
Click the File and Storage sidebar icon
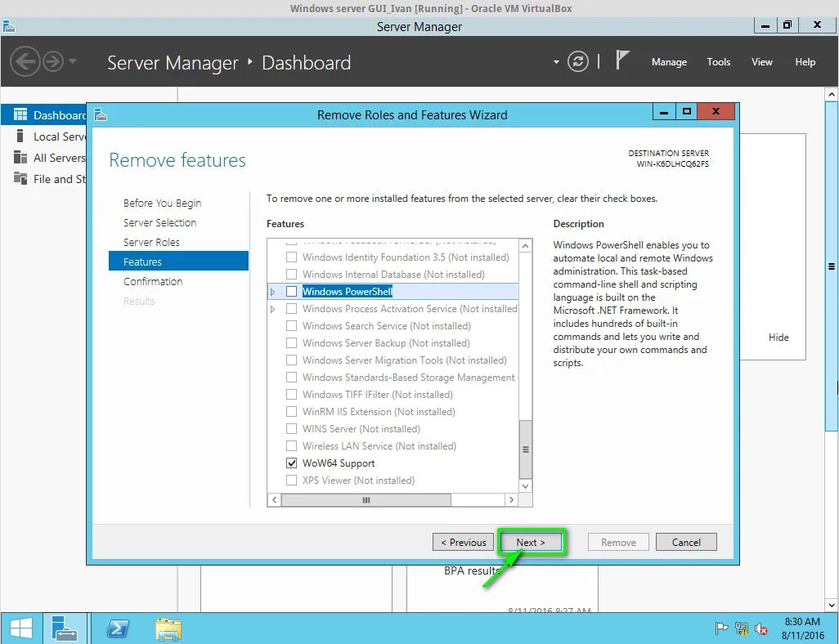pyautogui.click(x=20, y=178)
